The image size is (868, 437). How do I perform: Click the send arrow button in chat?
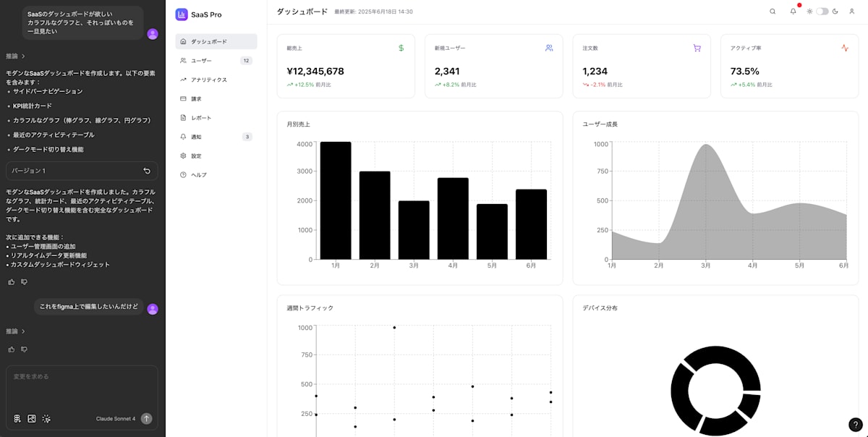click(x=147, y=418)
